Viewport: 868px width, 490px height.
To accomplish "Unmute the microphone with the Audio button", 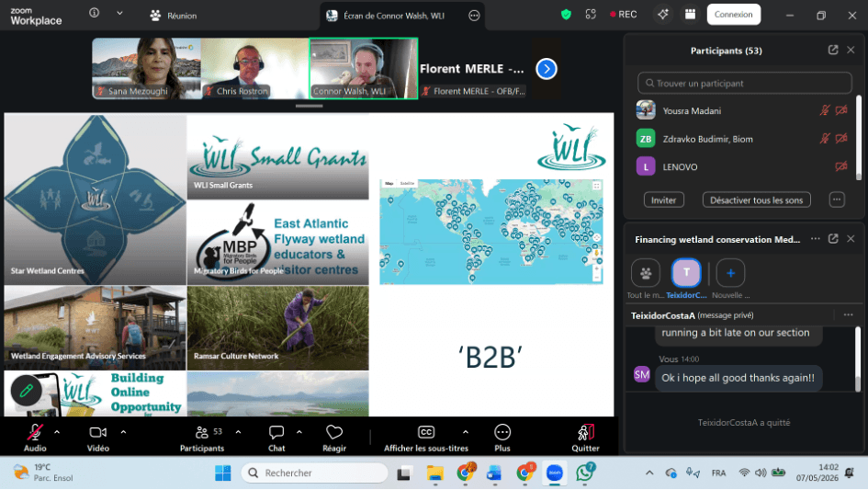I will point(35,432).
